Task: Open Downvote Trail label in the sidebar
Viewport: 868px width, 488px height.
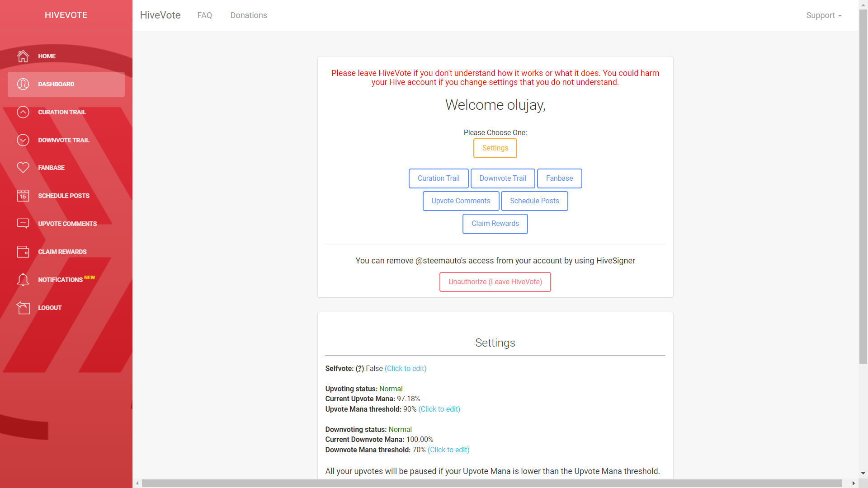Action: (x=64, y=140)
